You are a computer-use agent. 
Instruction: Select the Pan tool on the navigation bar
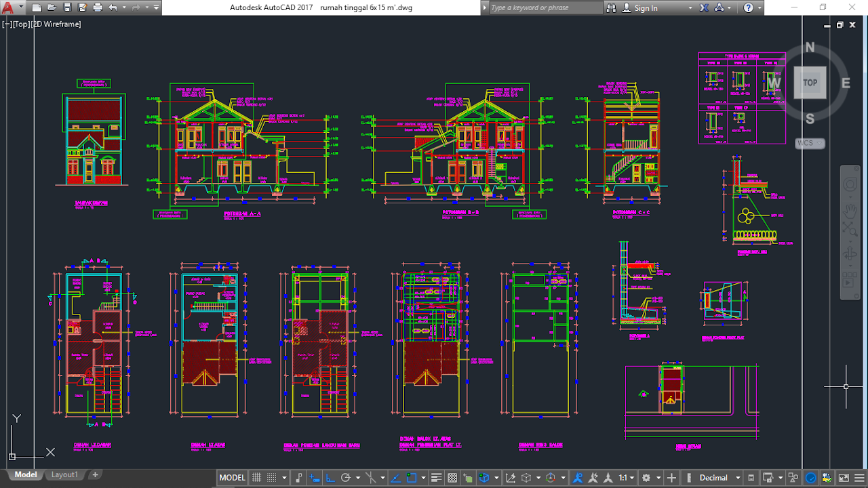[850, 210]
